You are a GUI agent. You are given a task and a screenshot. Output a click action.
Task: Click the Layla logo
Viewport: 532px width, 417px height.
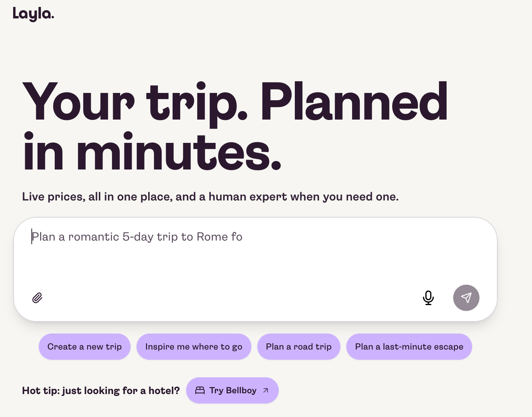(33, 14)
